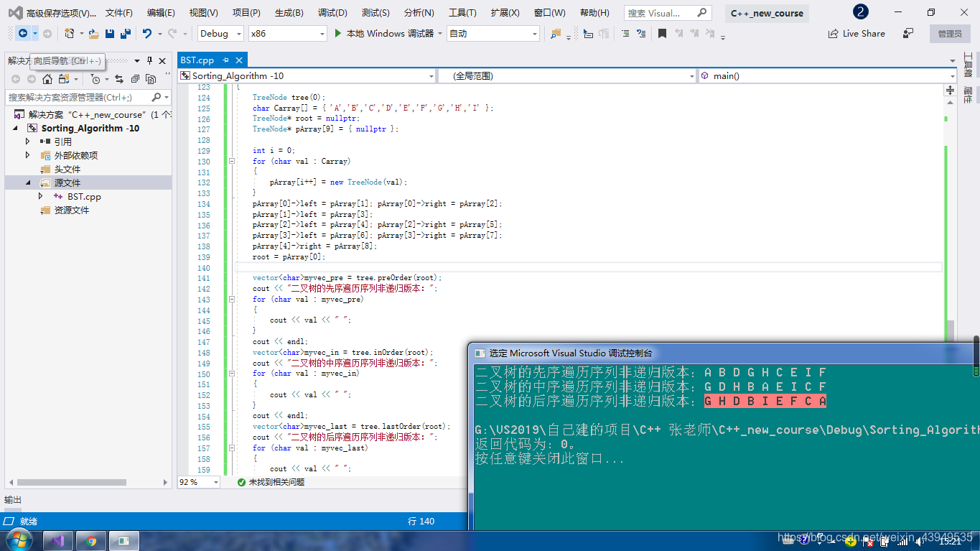Click the search magnifier in Solution Explorer
This screenshot has width=980, height=551.
(x=157, y=97)
